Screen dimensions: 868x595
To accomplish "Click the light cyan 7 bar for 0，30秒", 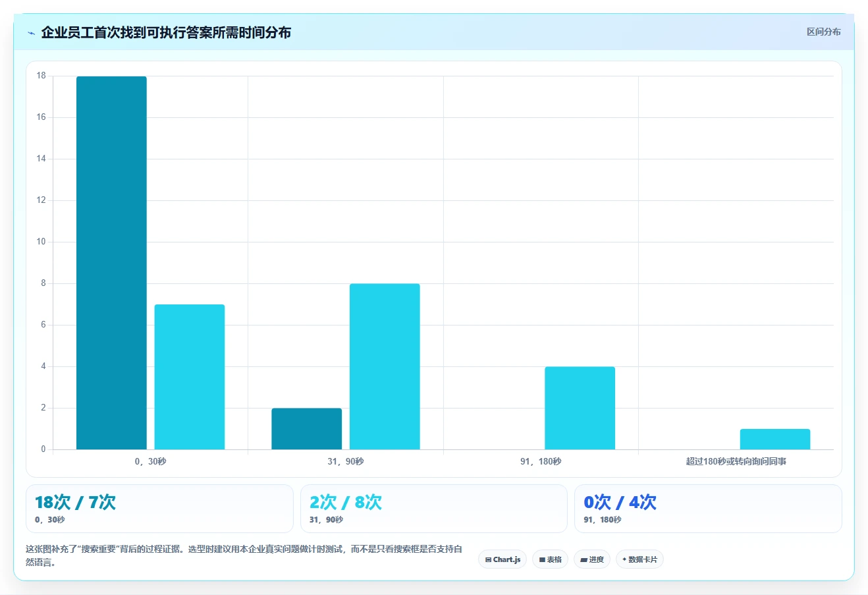I will click(x=190, y=377).
